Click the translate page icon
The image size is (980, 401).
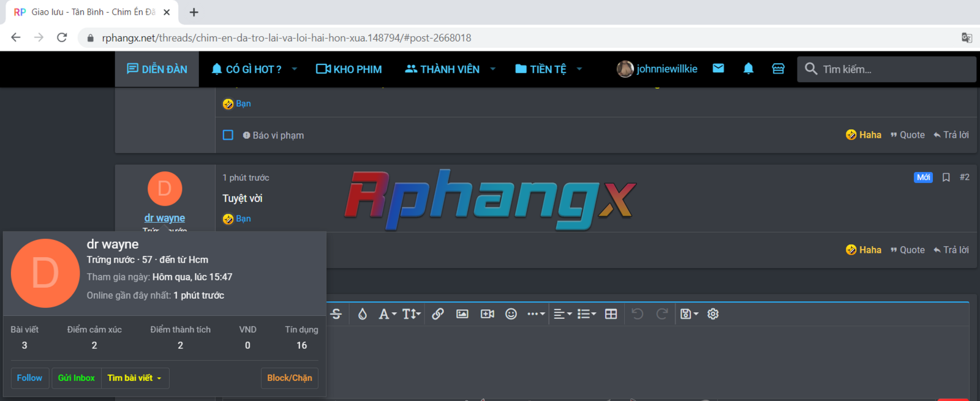tap(967, 37)
